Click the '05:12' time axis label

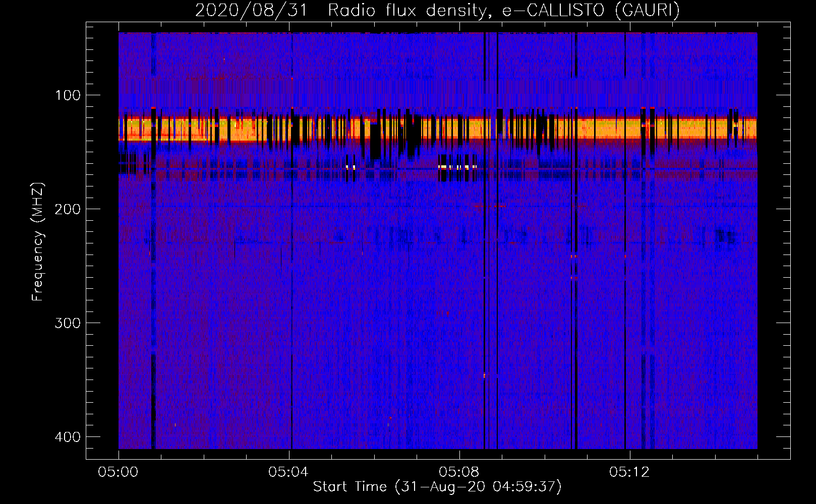pos(629,472)
